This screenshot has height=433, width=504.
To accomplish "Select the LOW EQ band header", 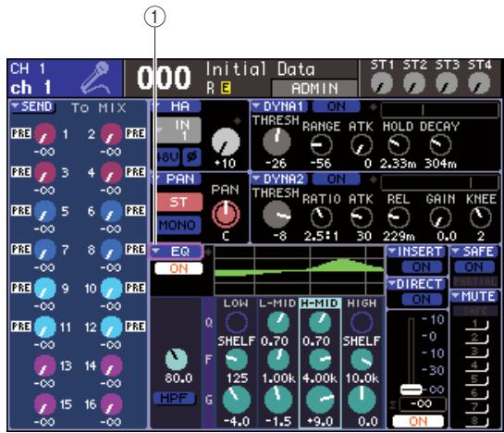I will pos(236,303).
